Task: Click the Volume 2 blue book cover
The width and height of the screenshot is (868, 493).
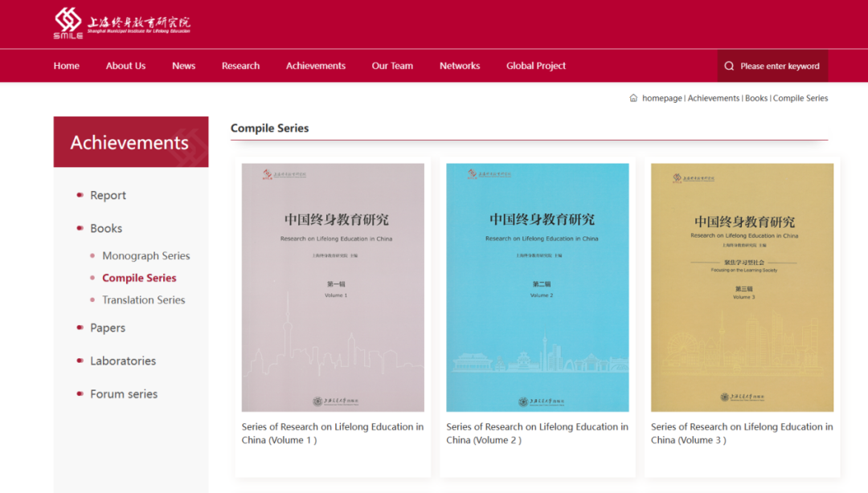Action: click(x=537, y=287)
